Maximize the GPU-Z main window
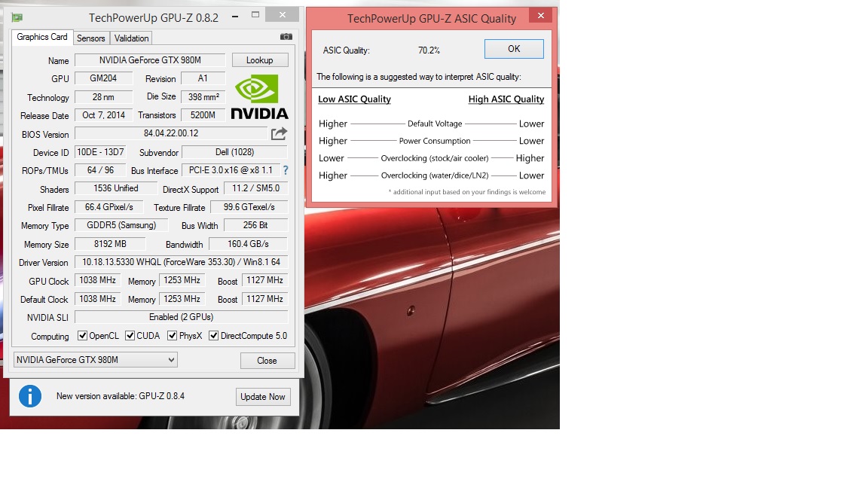This screenshot has width=868, height=488. 255,15
